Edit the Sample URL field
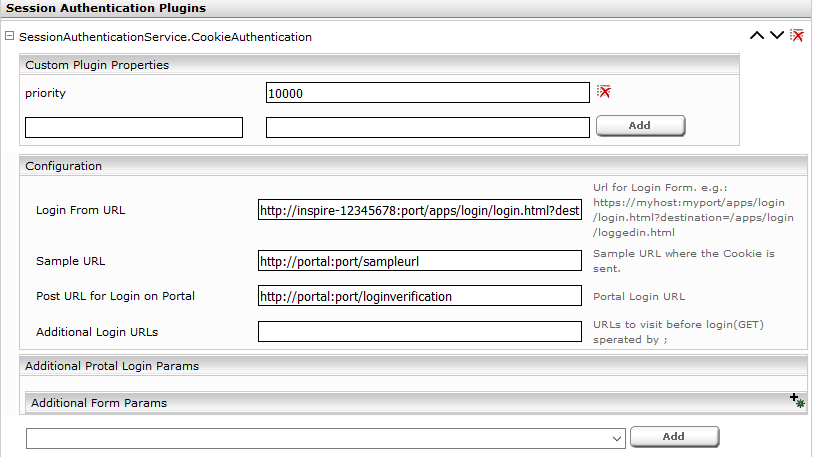 (x=419, y=261)
